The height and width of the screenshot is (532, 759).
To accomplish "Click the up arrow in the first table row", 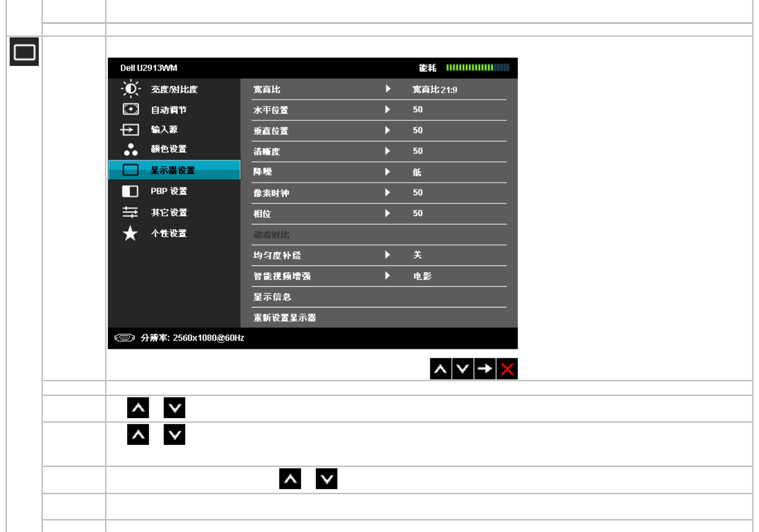I will [x=138, y=408].
